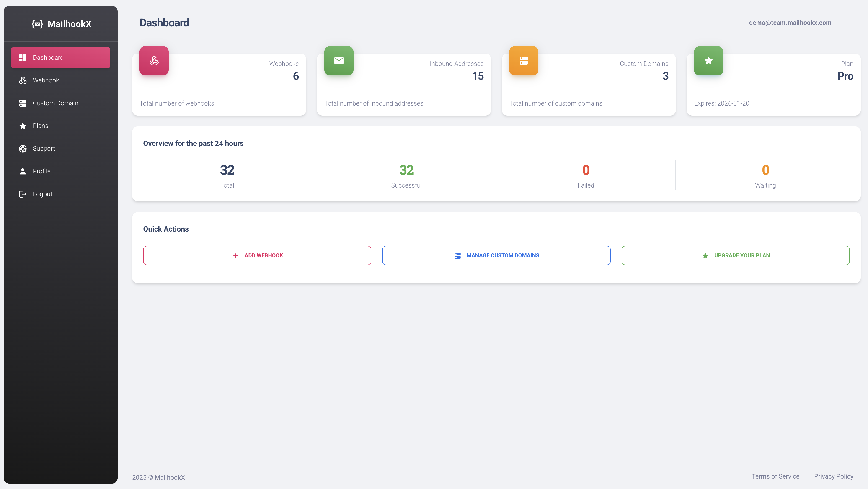Open the Webhook menu item
The height and width of the screenshot is (489, 868).
pos(46,80)
